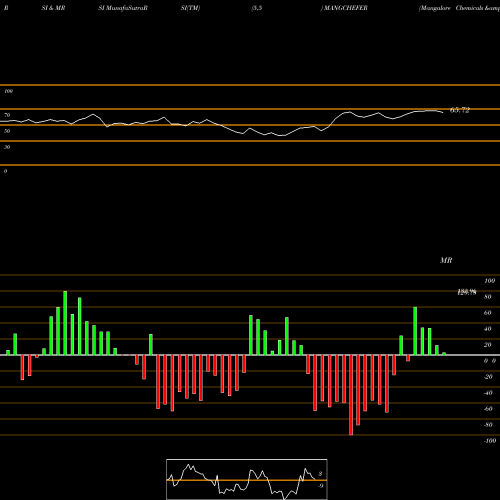500x500 pixels.
Task: Click the '(5,5' parameter text in header
Action: pyautogui.click(x=257, y=8)
